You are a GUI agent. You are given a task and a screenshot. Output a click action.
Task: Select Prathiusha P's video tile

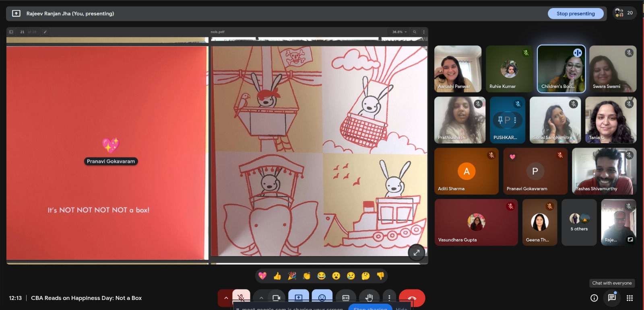460,120
